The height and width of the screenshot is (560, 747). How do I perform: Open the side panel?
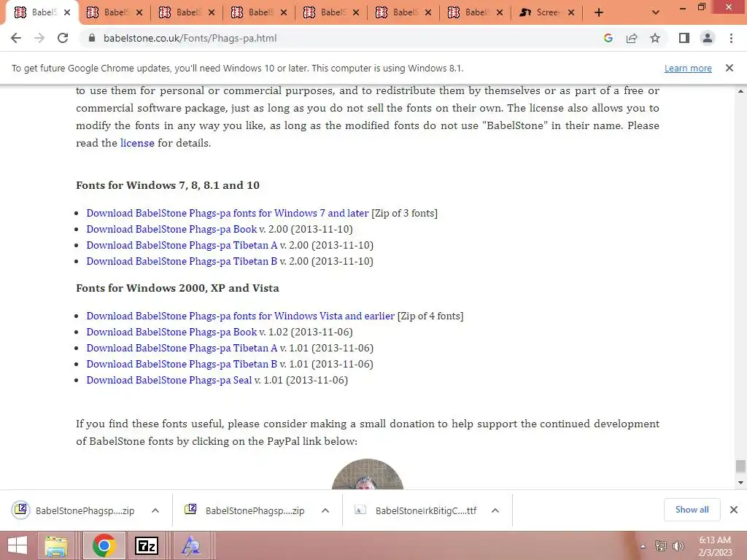pos(684,38)
